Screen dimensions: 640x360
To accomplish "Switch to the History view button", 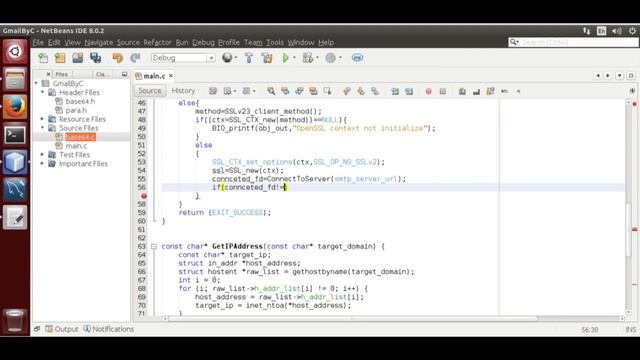I will tap(183, 91).
